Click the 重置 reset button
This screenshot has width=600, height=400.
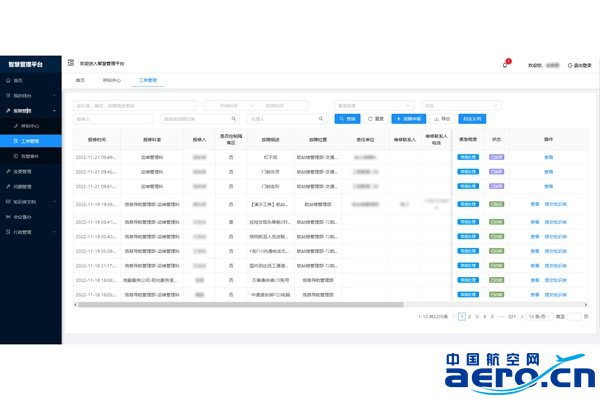(376, 119)
